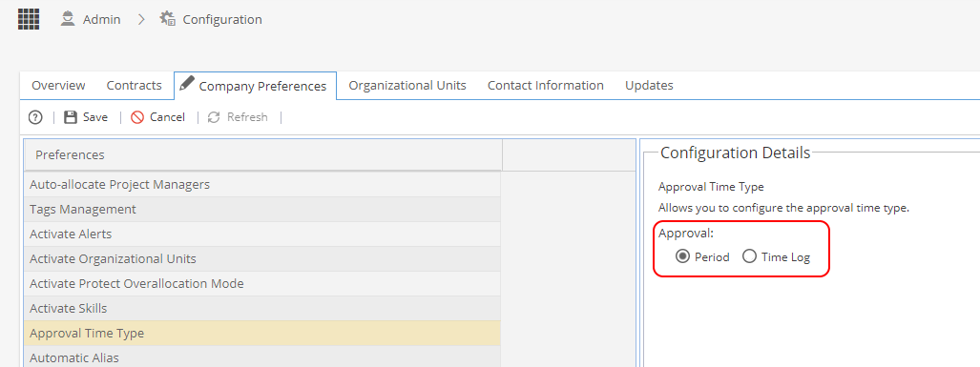Navigate to Configuration in the breadcrumb
The height and width of the screenshot is (367, 980).
(222, 19)
